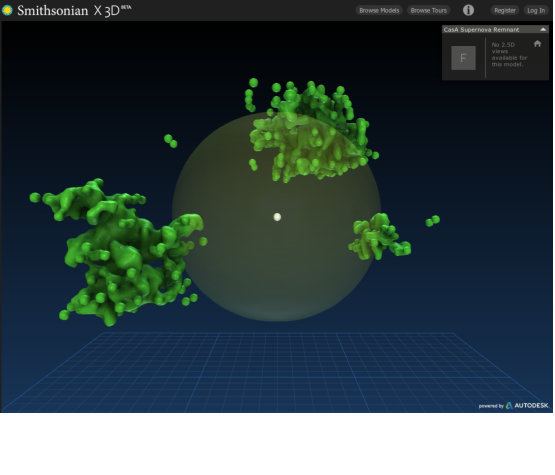Image resolution: width=555 pixels, height=475 pixels.
Task: Open the information icon in header
Action: pos(468,10)
